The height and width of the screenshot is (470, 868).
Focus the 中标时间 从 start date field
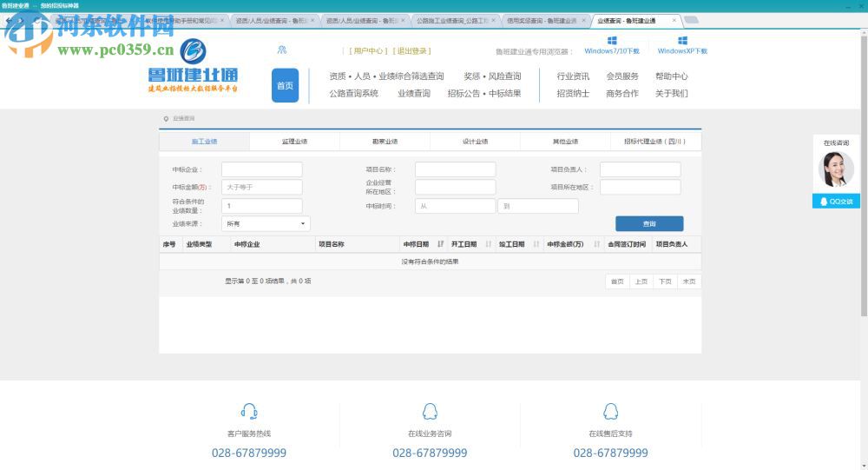(x=455, y=206)
